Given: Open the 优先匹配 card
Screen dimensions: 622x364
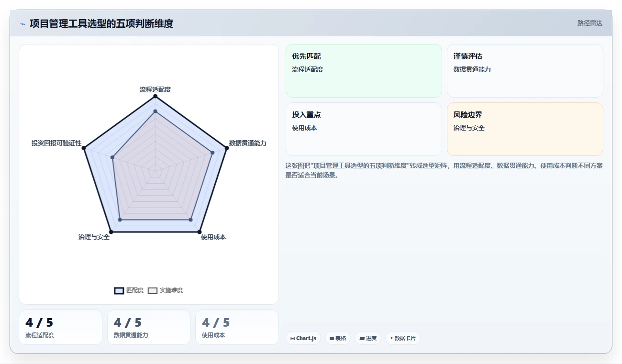Looking at the screenshot, I should pos(364,71).
